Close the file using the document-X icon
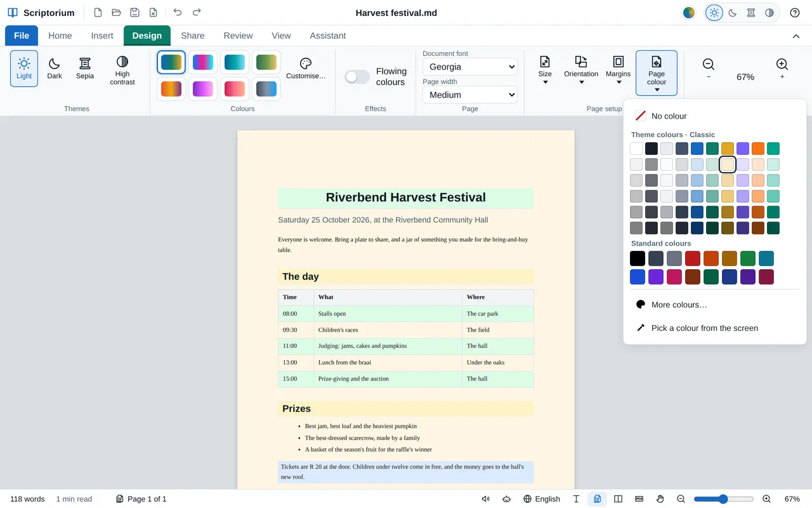Viewport: 812px width, 508px height. [153, 13]
